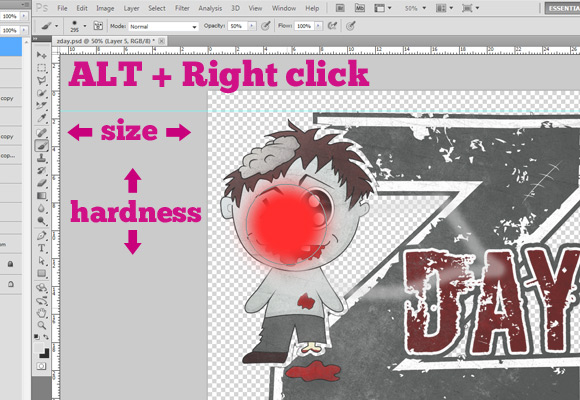Swap foreground and background colors

coord(46,337)
